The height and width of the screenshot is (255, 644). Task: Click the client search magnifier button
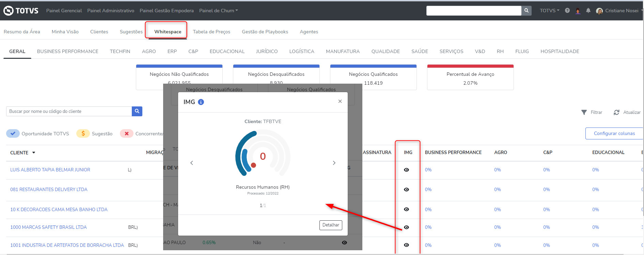(x=137, y=111)
